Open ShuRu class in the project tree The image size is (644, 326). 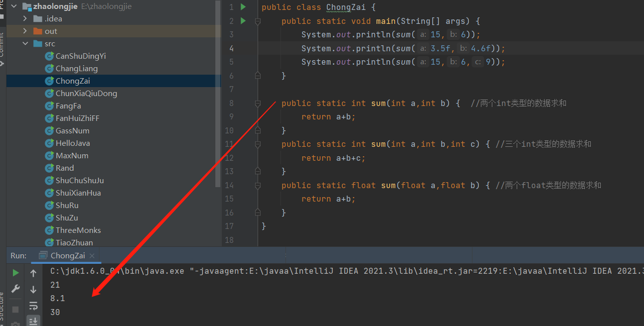pyautogui.click(x=67, y=206)
